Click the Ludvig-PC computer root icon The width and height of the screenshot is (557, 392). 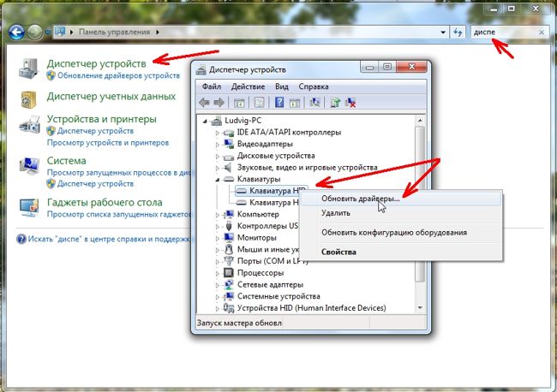[216, 121]
